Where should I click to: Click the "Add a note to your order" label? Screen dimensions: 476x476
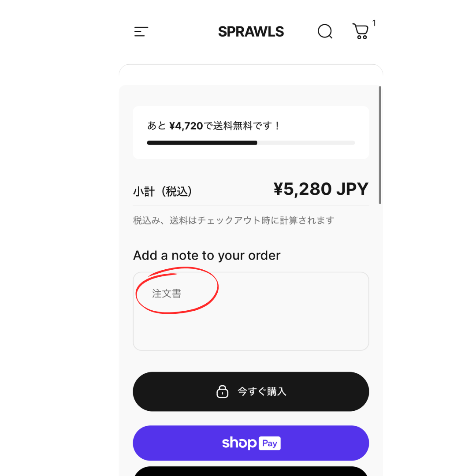(207, 256)
